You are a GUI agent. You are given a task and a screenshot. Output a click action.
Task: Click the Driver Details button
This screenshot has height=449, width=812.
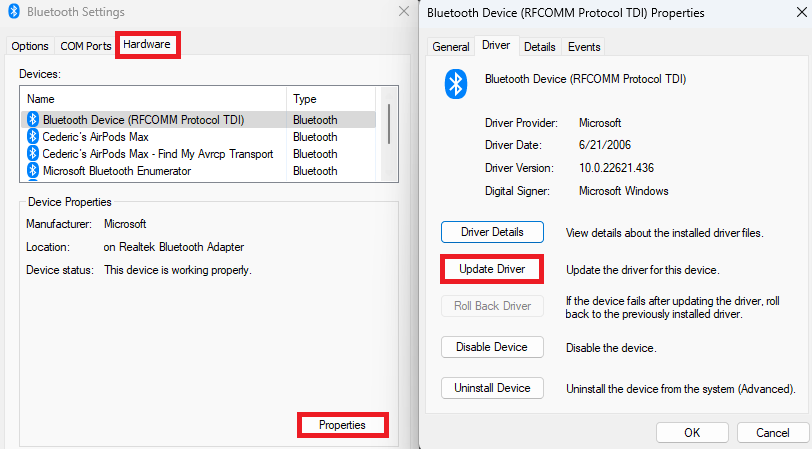[x=492, y=232]
